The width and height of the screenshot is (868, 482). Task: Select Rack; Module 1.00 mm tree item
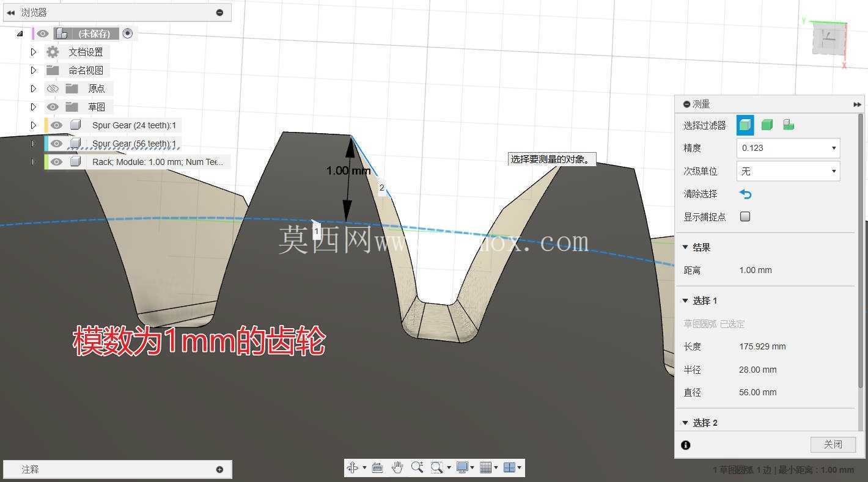click(x=158, y=162)
